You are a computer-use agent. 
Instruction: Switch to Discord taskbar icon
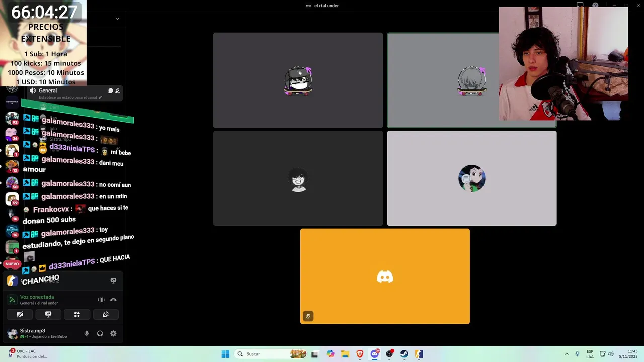pyautogui.click(x=375, y=354)
